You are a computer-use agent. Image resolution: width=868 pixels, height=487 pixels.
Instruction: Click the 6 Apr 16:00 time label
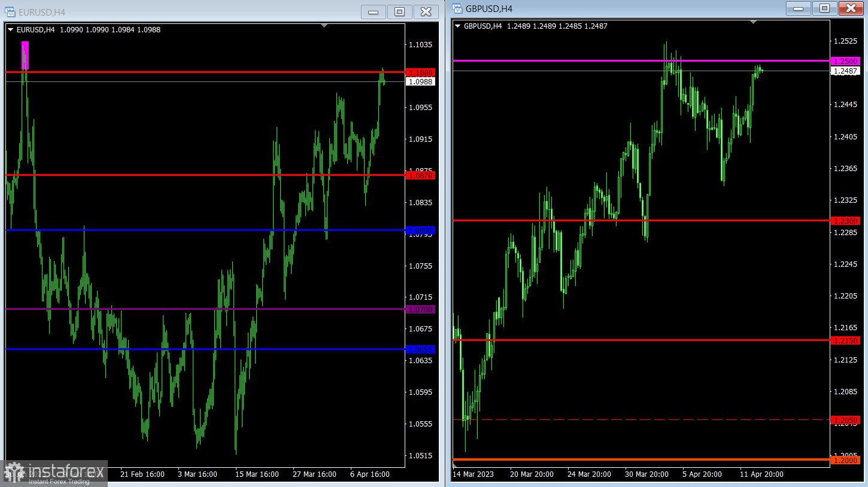click(x=369, y=474)
